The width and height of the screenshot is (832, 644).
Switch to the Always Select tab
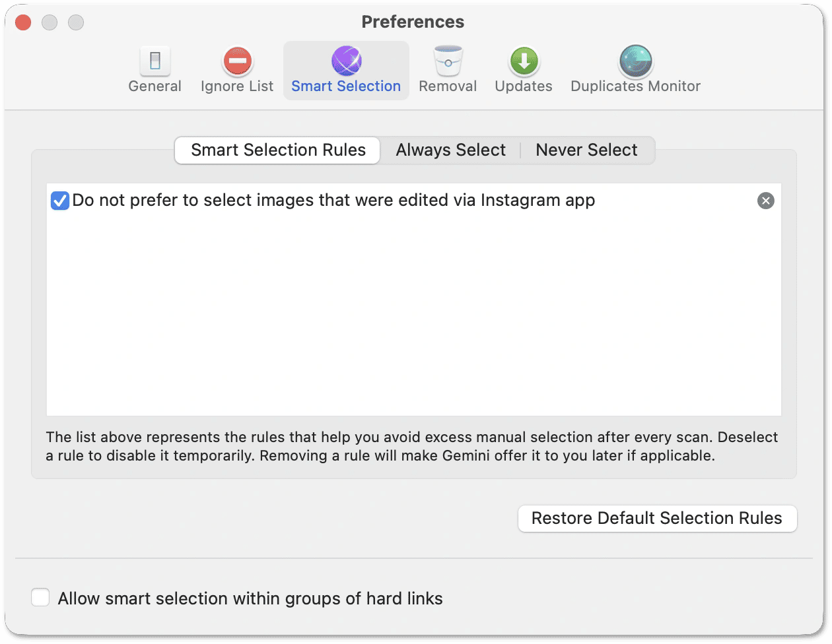(450, 150)
